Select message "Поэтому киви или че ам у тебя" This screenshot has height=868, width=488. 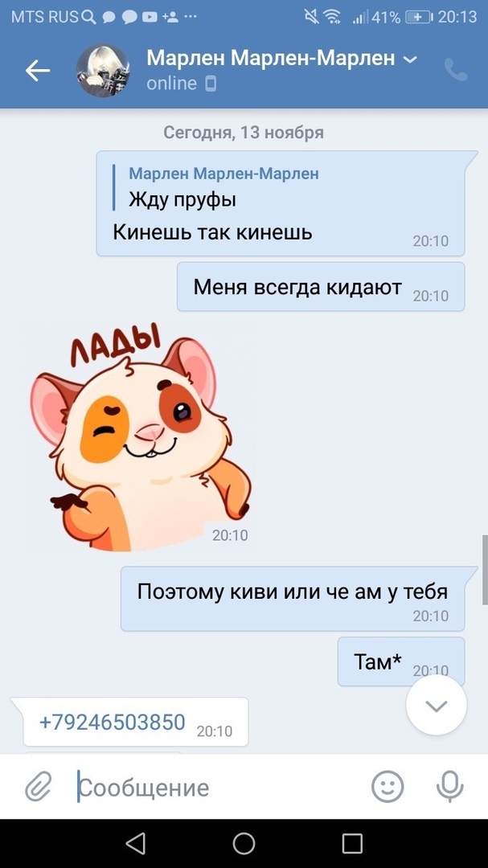pyautogui.click(x=293, y=599)
